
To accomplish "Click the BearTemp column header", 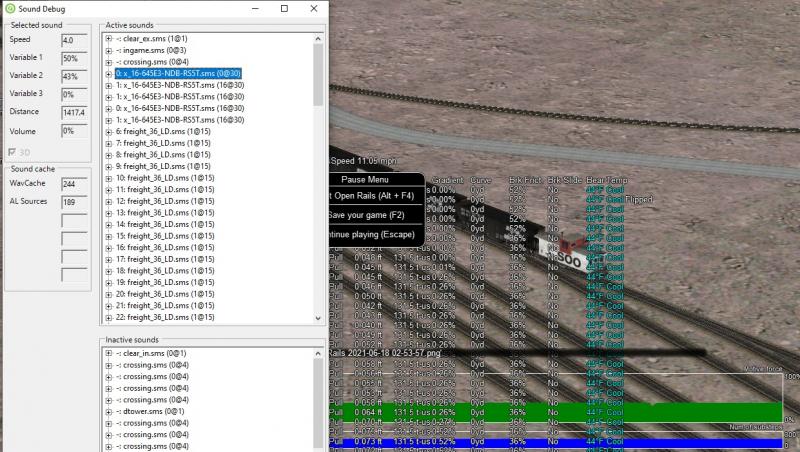I will click(607, 180).
